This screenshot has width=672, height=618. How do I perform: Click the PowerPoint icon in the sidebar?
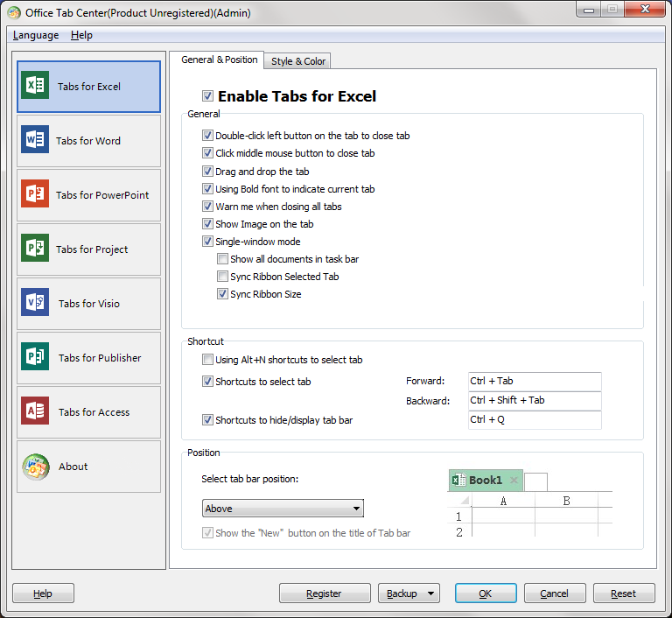pos(35,194)
